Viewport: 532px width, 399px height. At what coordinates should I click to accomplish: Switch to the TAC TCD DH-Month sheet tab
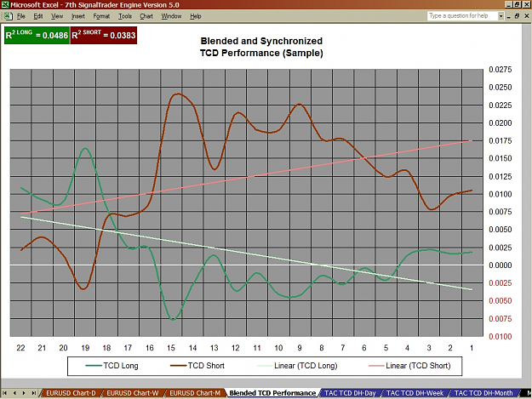click(483, 393)
